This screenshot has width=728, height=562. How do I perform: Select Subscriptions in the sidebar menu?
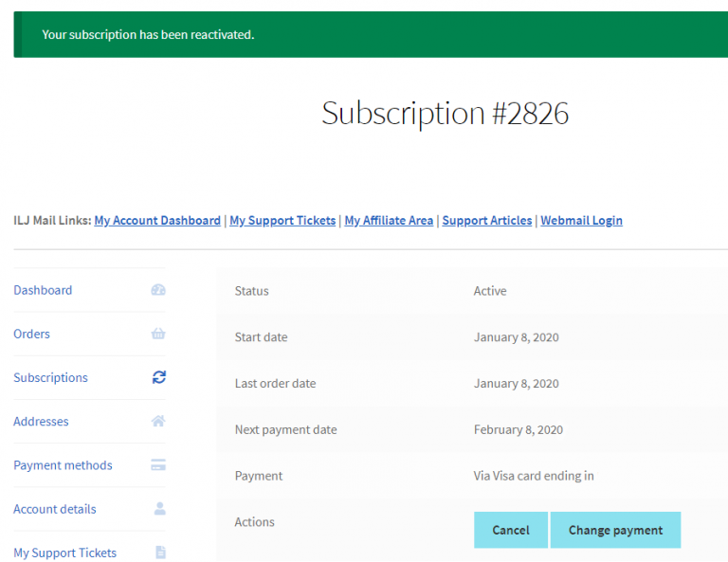(x=50, y=377)
